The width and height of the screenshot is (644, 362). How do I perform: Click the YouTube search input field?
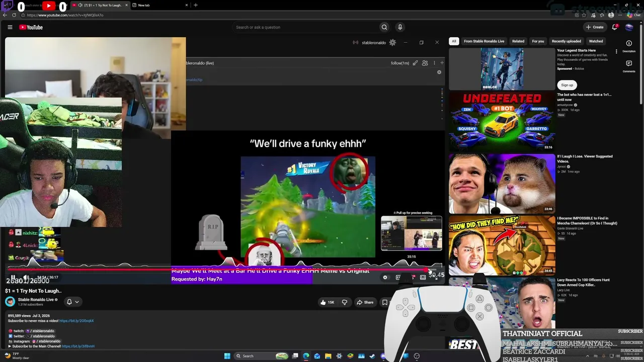[306, 27]
